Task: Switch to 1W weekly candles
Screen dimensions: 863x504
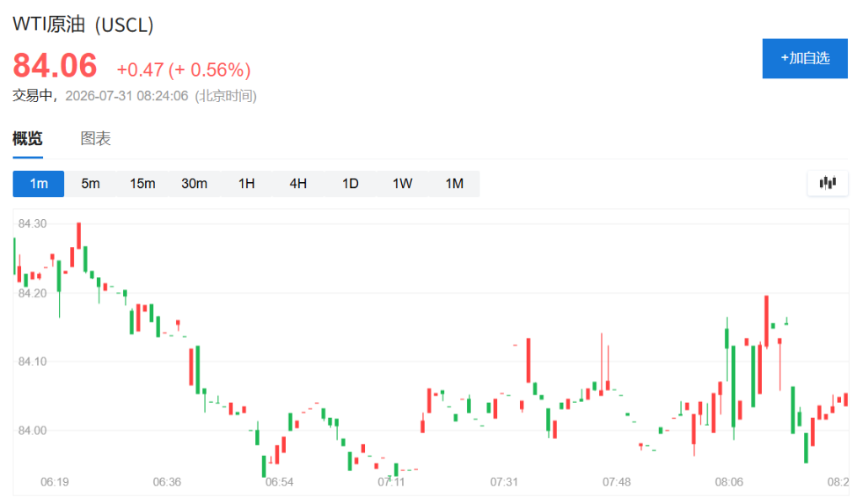Action: coord(402,184)
